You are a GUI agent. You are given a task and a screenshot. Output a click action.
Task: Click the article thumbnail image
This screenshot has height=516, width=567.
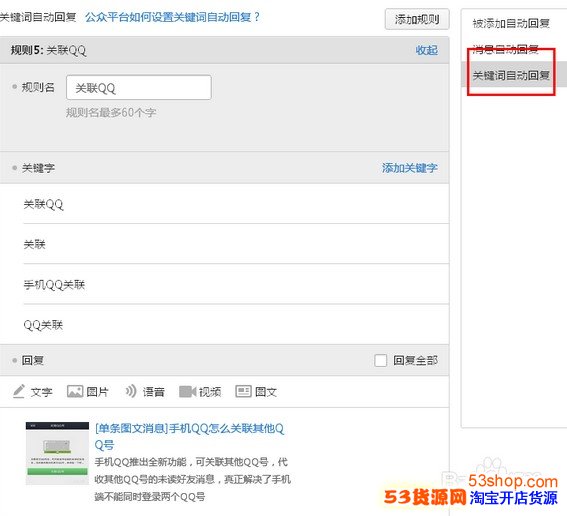pos(57,453)
